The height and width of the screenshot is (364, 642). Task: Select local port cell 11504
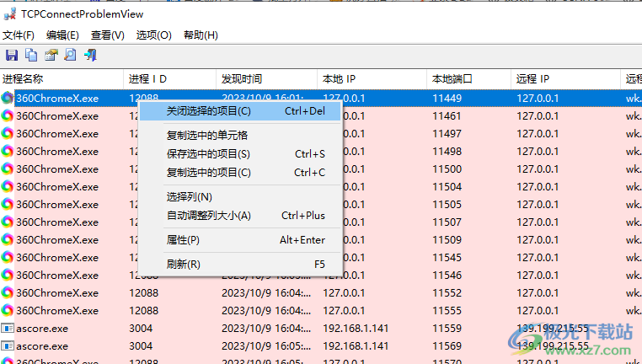pyautogui.click(x=447, y=187)
